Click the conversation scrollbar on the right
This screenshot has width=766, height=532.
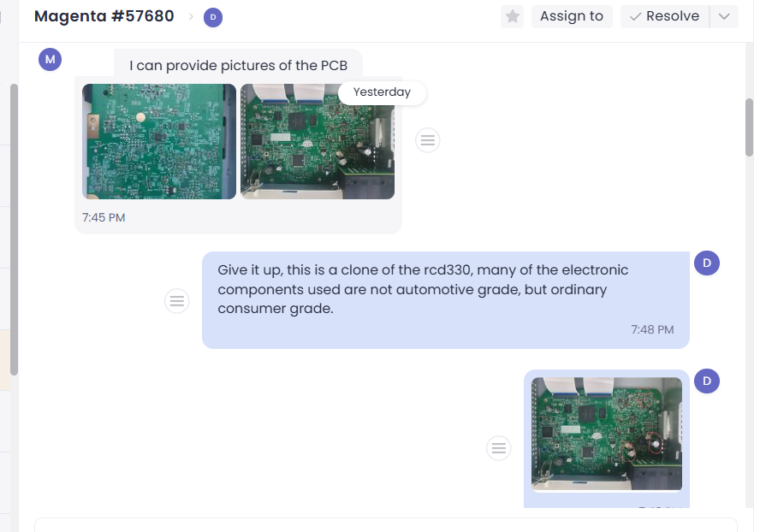tap(750, 128)
